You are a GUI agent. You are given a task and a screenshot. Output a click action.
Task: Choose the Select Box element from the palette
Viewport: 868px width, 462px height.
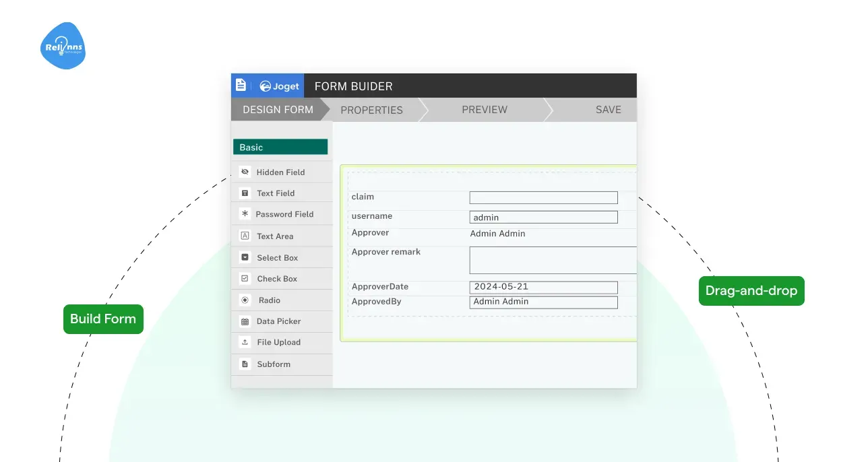pos(245,257)
